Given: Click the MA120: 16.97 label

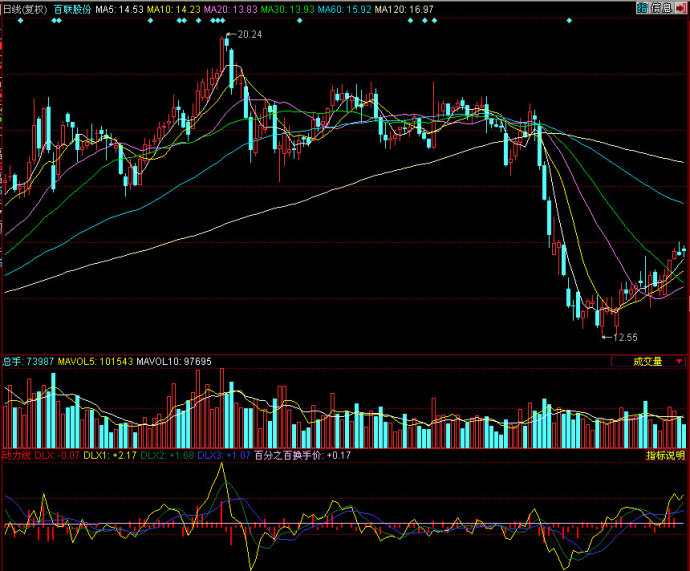Looking at the screenshot, I should coord(404,9).
